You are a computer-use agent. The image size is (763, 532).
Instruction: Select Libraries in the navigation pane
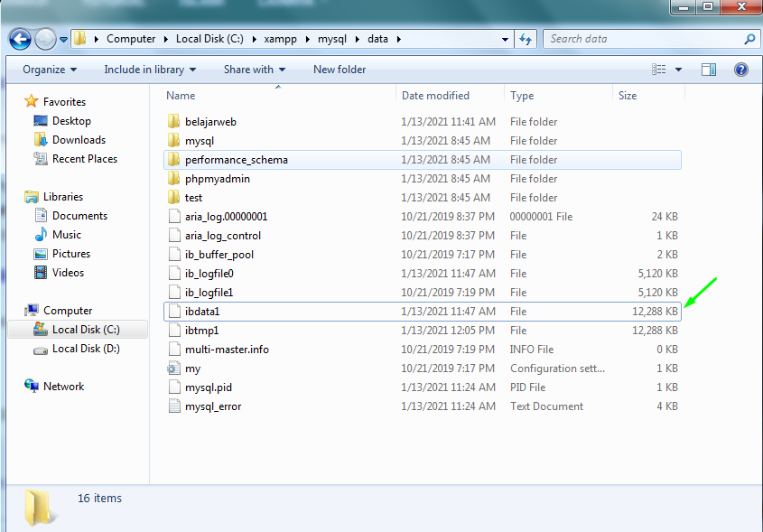(63, 197)
